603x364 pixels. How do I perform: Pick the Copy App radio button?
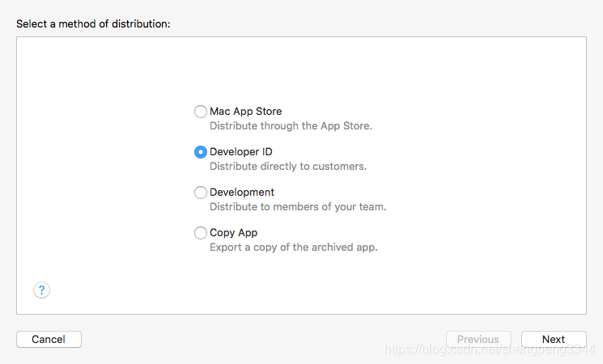click(x=201, y=232)
